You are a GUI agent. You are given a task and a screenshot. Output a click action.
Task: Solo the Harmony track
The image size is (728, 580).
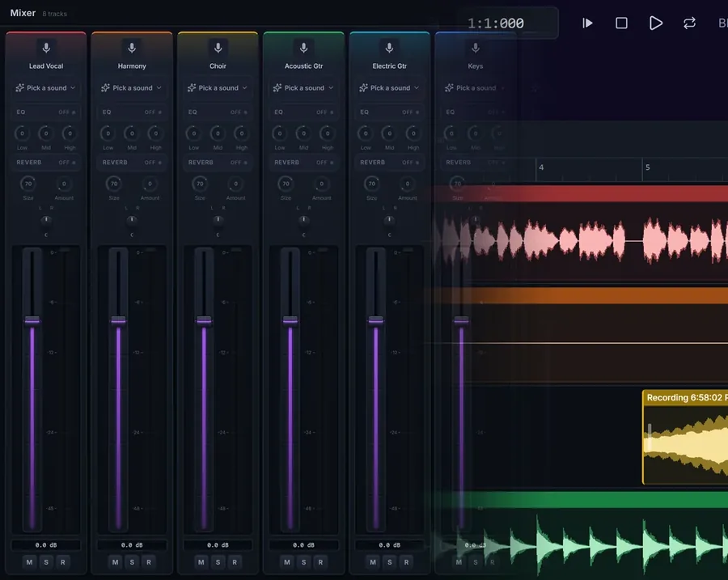[132, 562]
